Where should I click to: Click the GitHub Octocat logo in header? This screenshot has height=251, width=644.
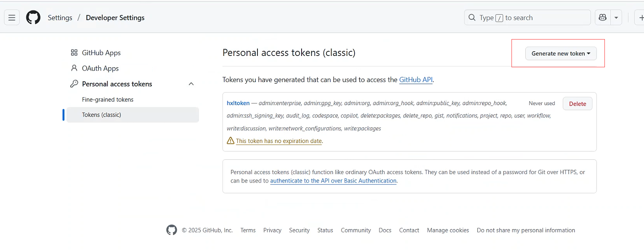click(33, 18)
